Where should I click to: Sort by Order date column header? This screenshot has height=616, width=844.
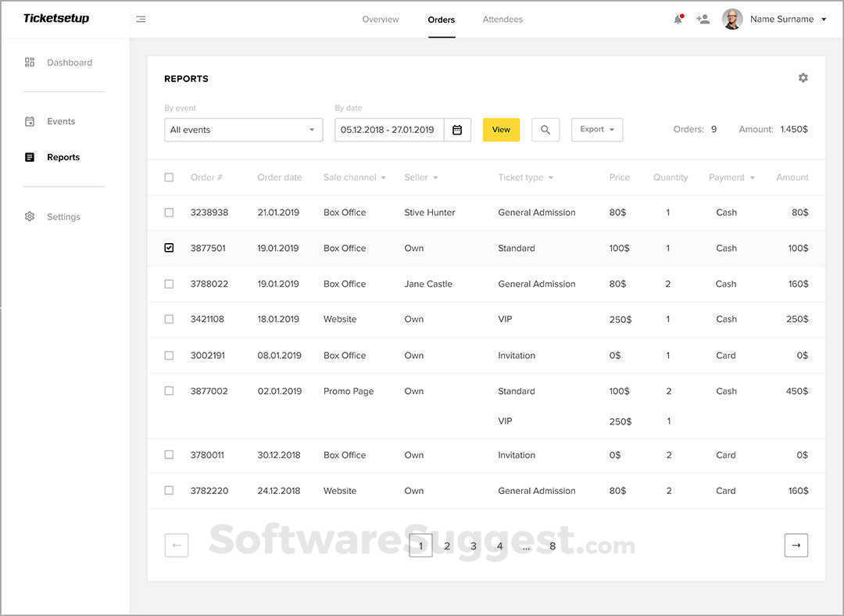point(279,177)
